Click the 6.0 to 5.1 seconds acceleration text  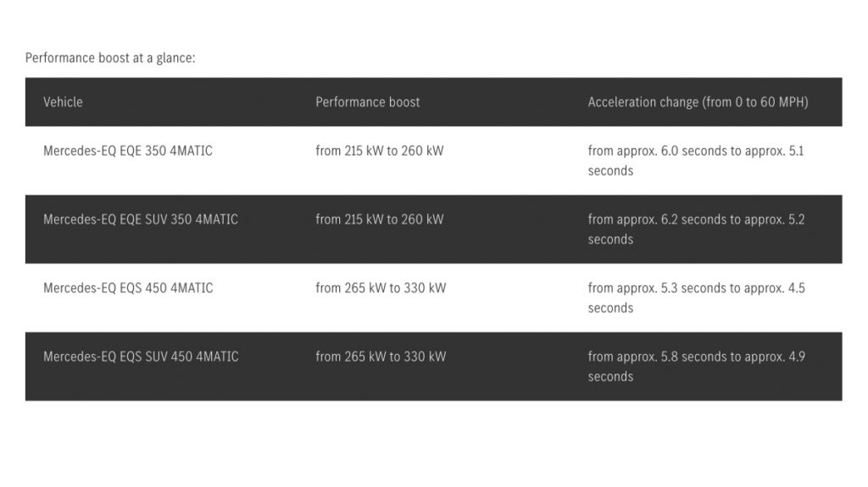point(696,160)
